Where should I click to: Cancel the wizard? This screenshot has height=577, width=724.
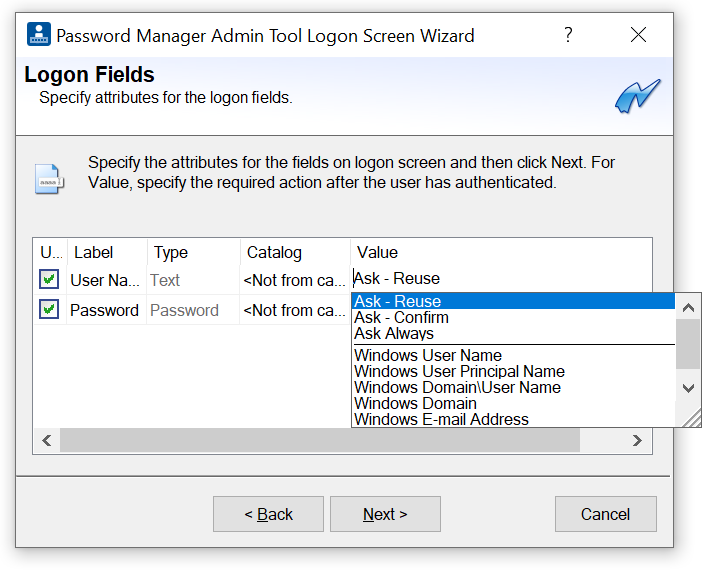(x=605, y=514)
